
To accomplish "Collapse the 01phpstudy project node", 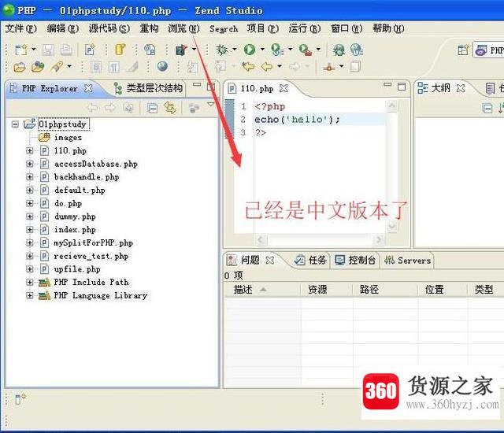I will point(15,124).
